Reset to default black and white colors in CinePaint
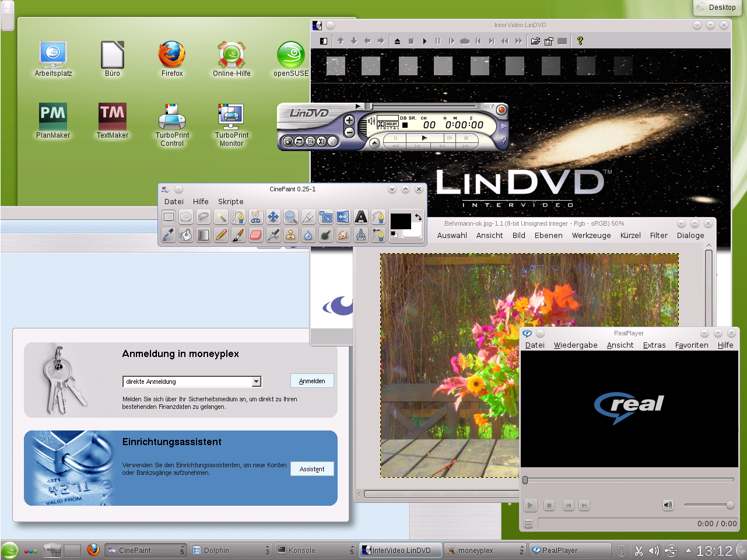Viewport: 747px width, 560px height. pyautogui.click(x=394, y=234)
